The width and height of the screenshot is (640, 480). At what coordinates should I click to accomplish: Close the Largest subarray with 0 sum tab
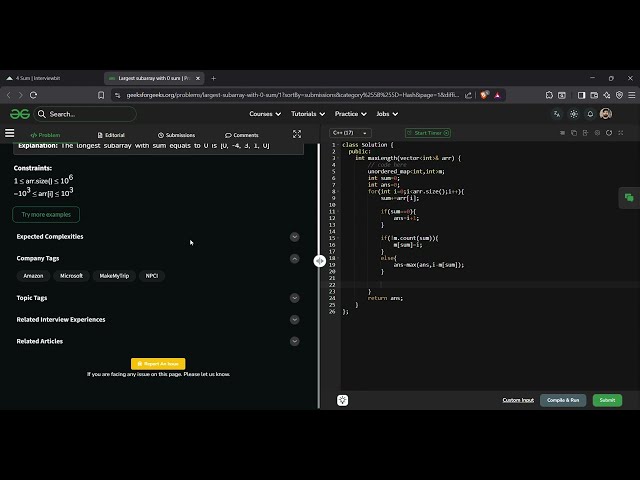coord(198,78)
